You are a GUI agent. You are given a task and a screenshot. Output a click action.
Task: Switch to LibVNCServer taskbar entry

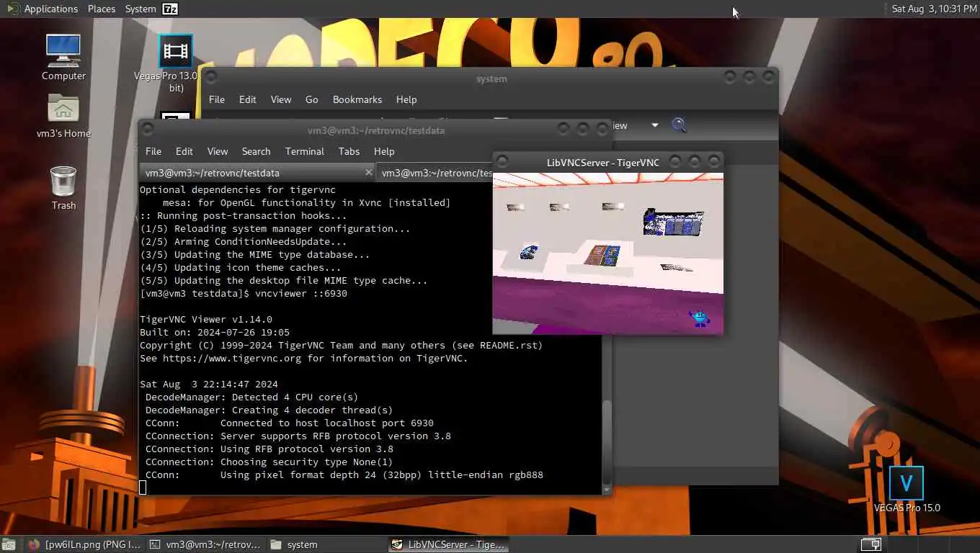[447, 544]
